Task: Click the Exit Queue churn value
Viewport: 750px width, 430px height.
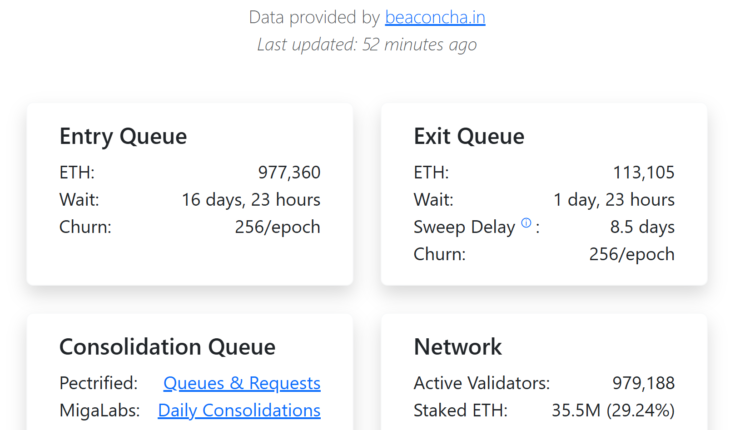Action: (x=632, y=254)
